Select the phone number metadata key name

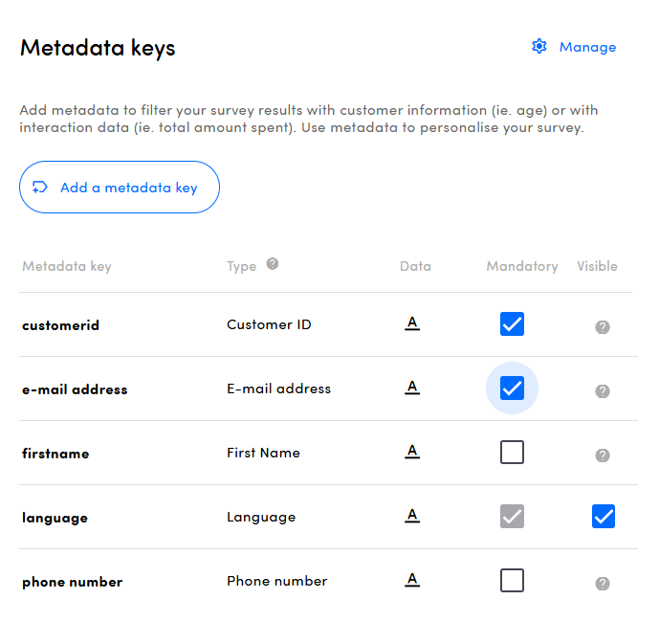point(73,582)
